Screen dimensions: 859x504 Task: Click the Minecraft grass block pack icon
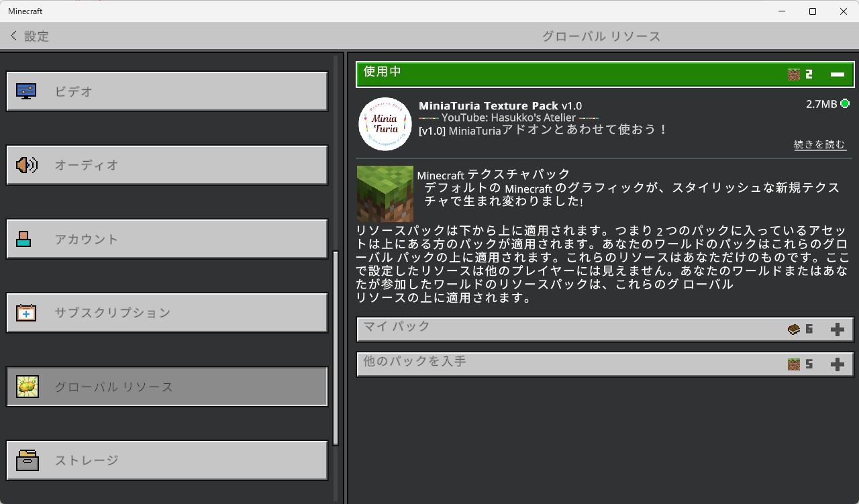point(385,193)
